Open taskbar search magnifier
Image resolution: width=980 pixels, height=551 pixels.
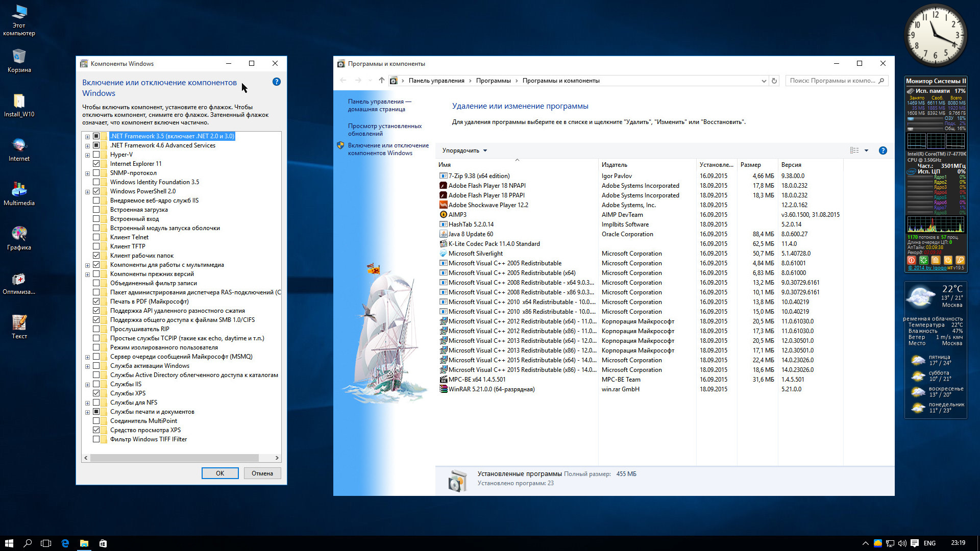click(x=28, y=543)
